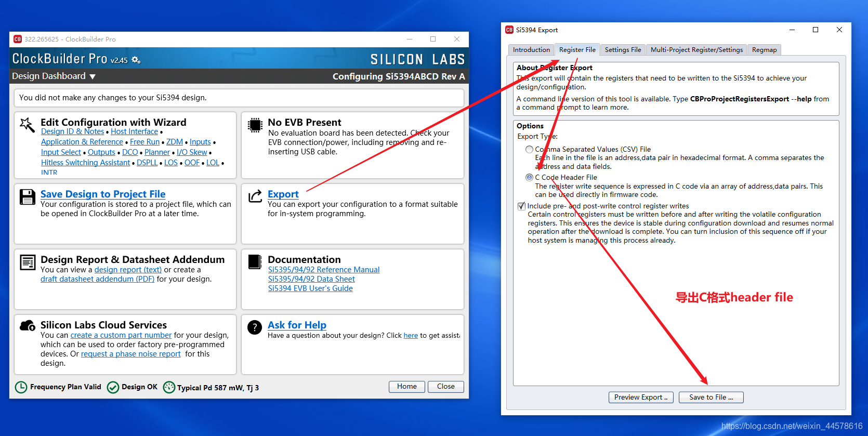Click the wizard wand icon for Edit Configuration
The image size is (868, 436).
coord(27,125)
